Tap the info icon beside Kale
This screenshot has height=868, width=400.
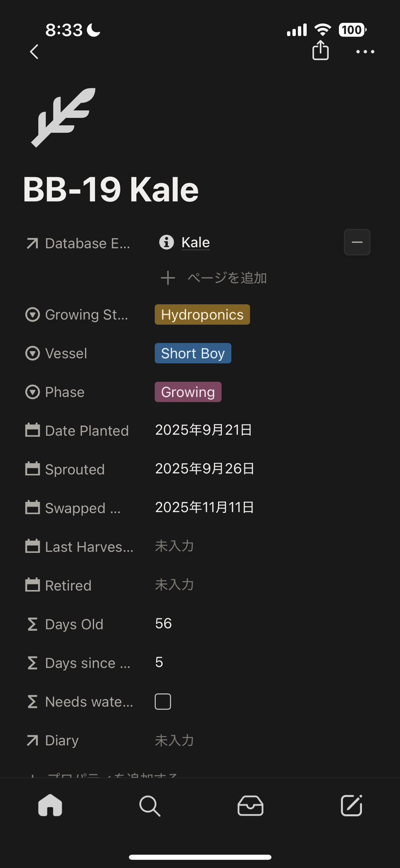pos(166,242)
